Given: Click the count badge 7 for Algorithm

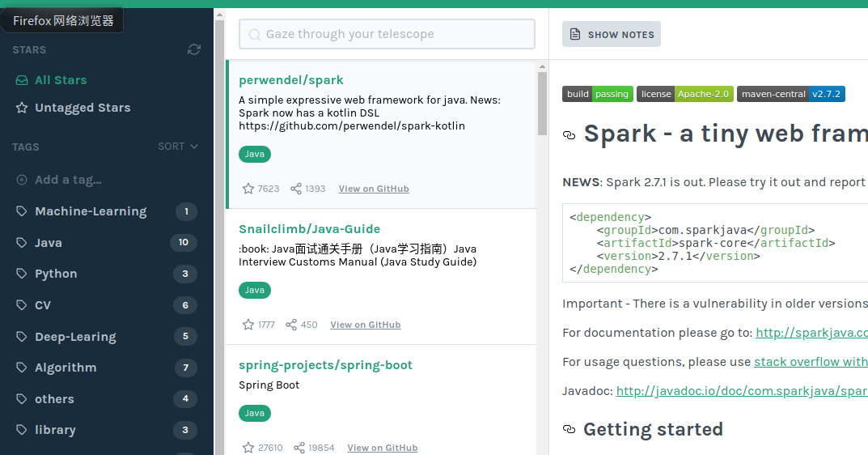Looking at the screenshot, I should (185, 368).
